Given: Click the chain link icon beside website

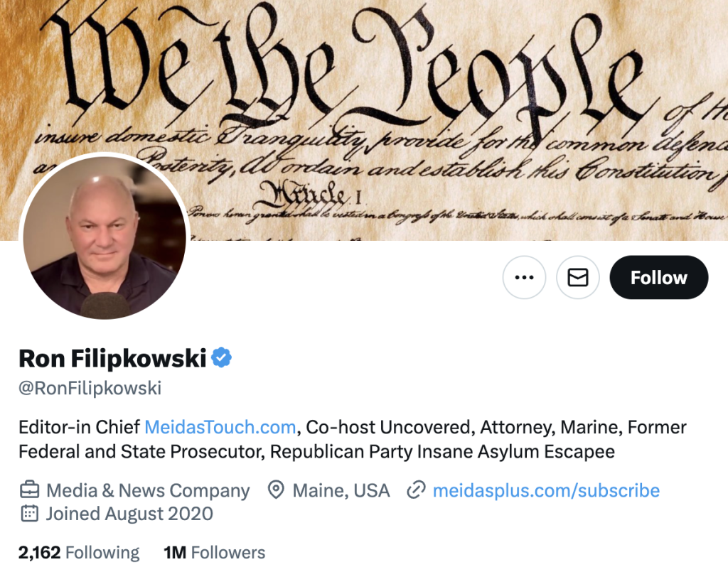Looking at the screenshot, I should tap(416, 490).
